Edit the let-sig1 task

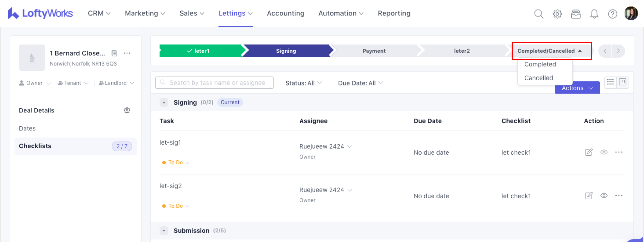589,152
